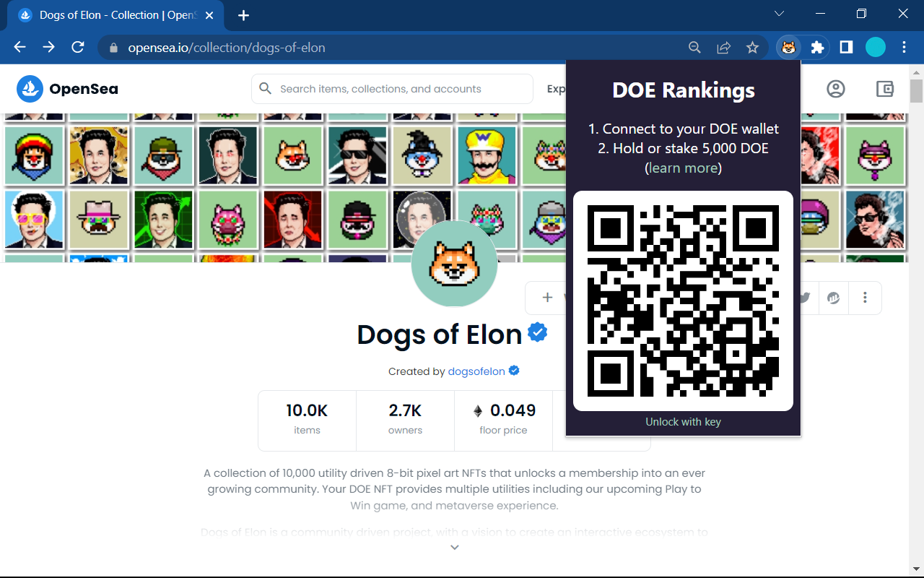Open the Chrome profile avatar

pos(876,48)
